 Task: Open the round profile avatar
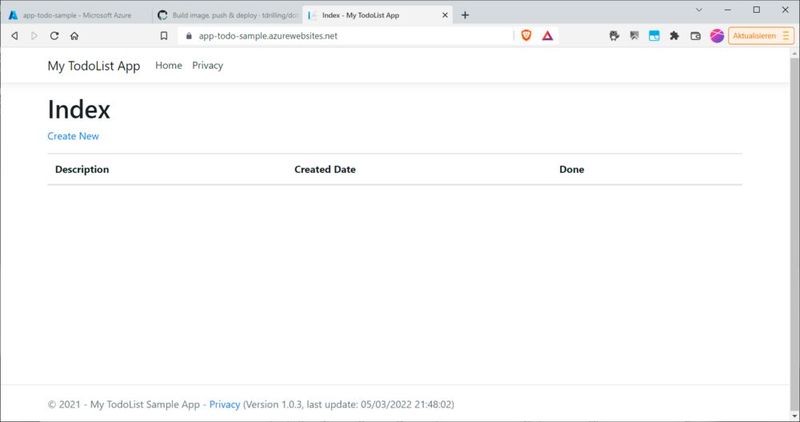[717, 36]
